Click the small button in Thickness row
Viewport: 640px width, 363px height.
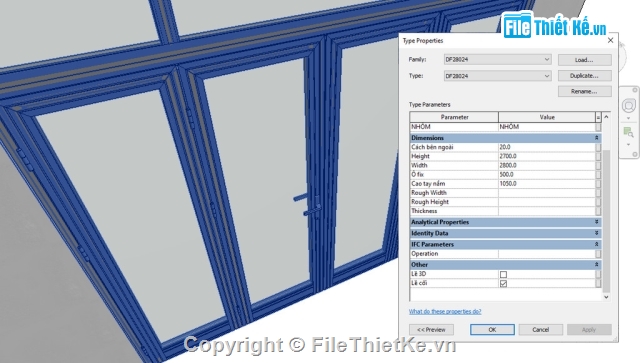(598, 211)
